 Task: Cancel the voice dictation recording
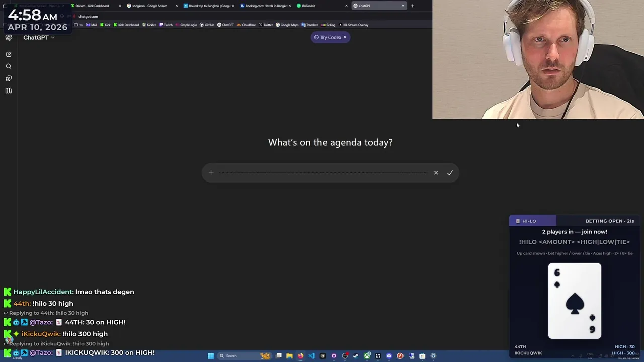tap(436, 173)
